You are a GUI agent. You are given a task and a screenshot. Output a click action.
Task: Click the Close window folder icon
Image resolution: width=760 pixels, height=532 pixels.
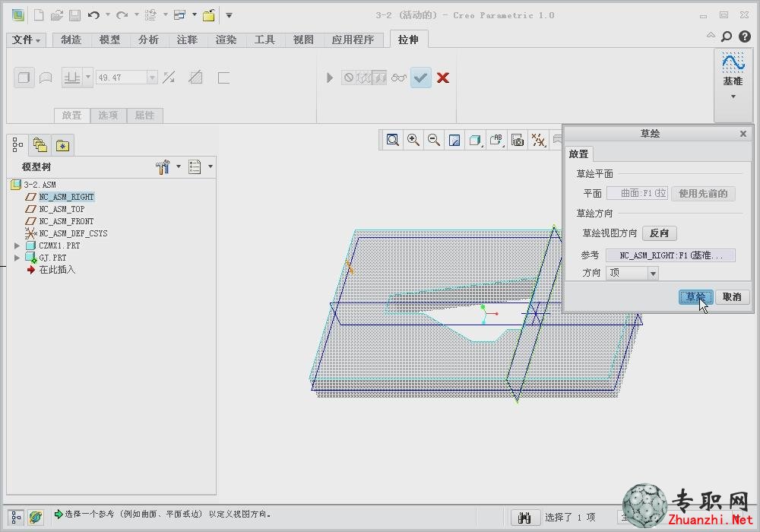click(209, 15)
